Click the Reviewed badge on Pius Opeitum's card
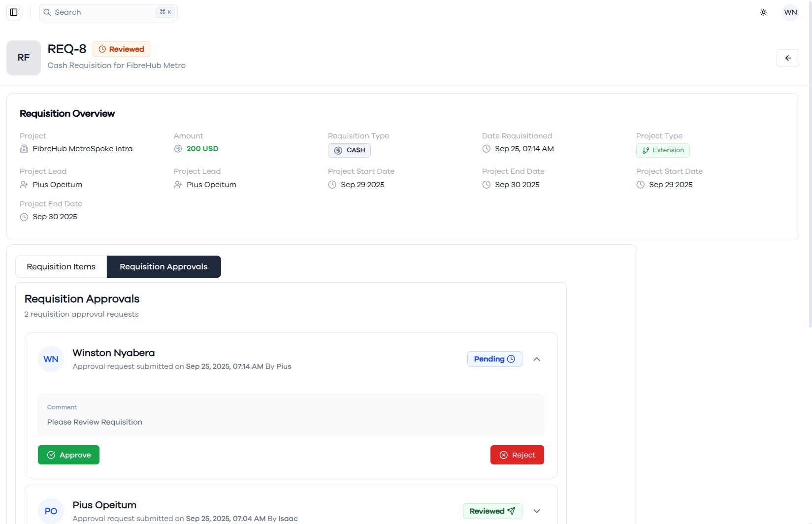This screenshot has width=812, height=524. click(x=492, y=511)
